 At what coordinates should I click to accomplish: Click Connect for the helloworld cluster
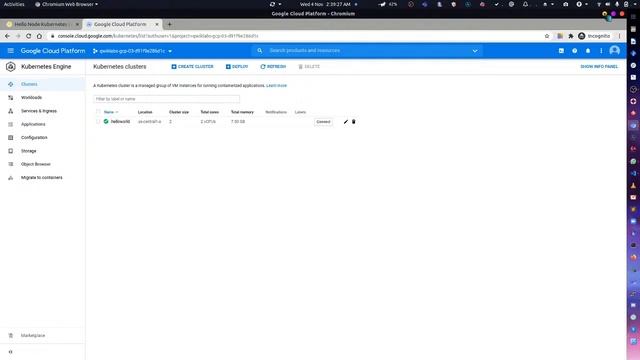(323, 122)
